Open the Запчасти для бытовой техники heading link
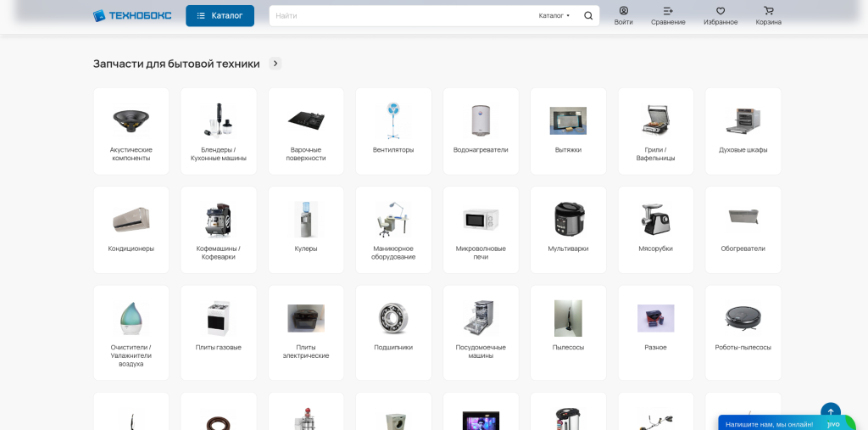 coord(176,64)
